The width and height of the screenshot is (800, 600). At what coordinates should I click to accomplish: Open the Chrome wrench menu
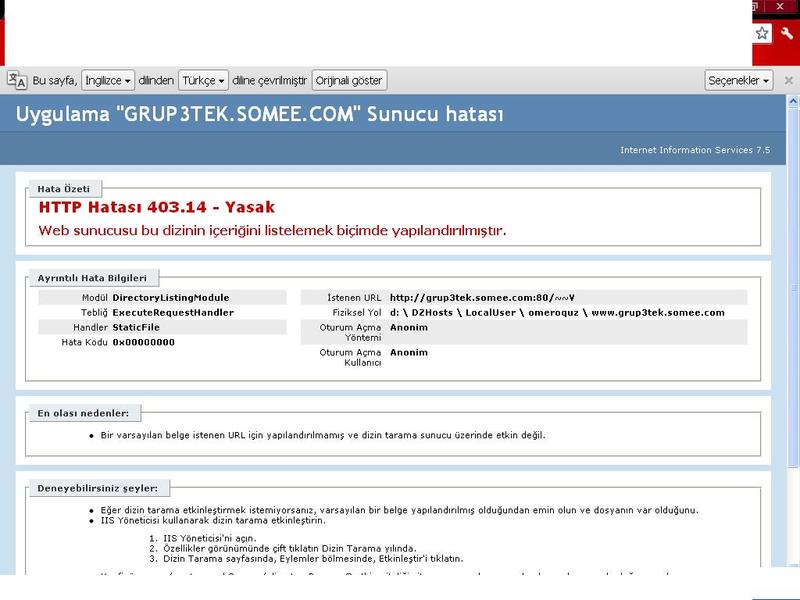pyautogui.click(x=786, y=33)
